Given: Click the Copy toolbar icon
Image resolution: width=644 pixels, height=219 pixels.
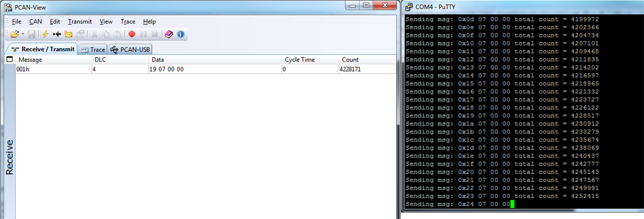Looking at the screenshot, I should [106, 34].
